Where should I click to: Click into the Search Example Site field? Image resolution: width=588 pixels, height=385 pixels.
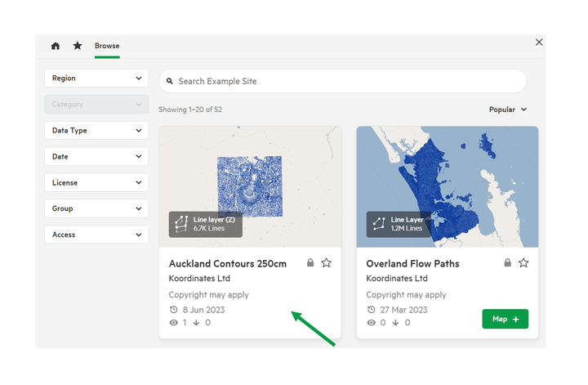[342, 81]
